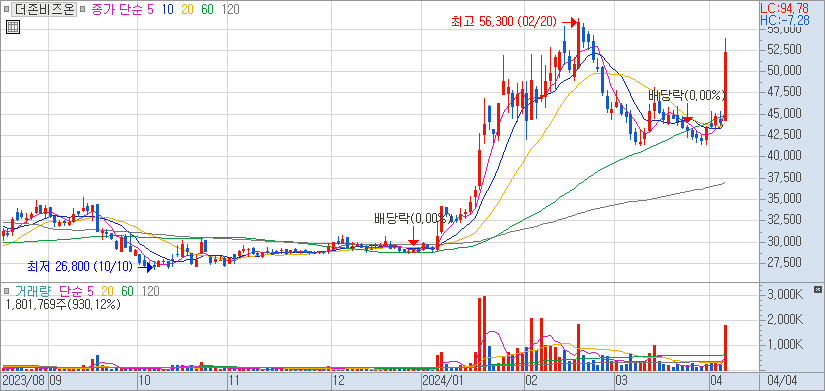Close the volume panel with X icon
Viewport: 825px width, 391px height.
(817, 289)
